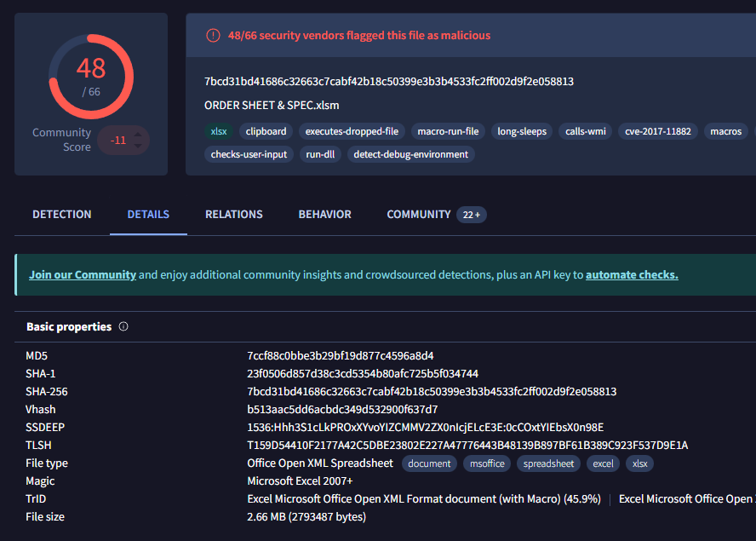
Task: Click the red warning exclamation icon
Action: [212, 35]
